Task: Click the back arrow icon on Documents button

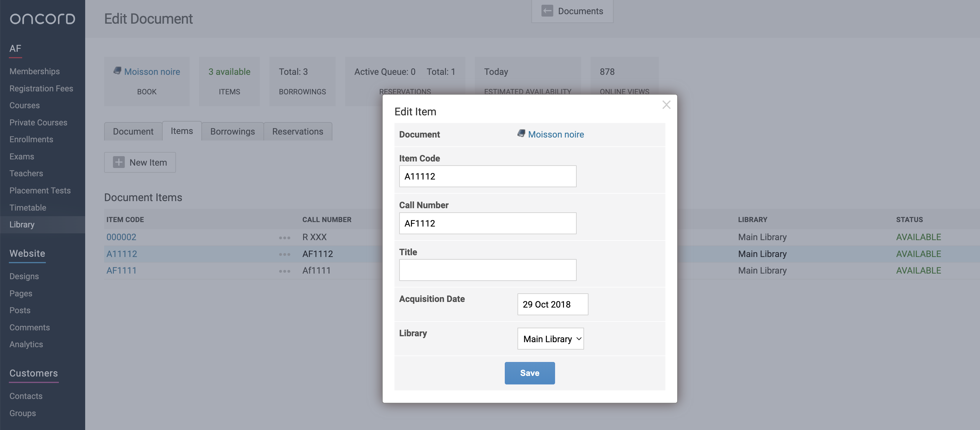Action: click(547, 11)
